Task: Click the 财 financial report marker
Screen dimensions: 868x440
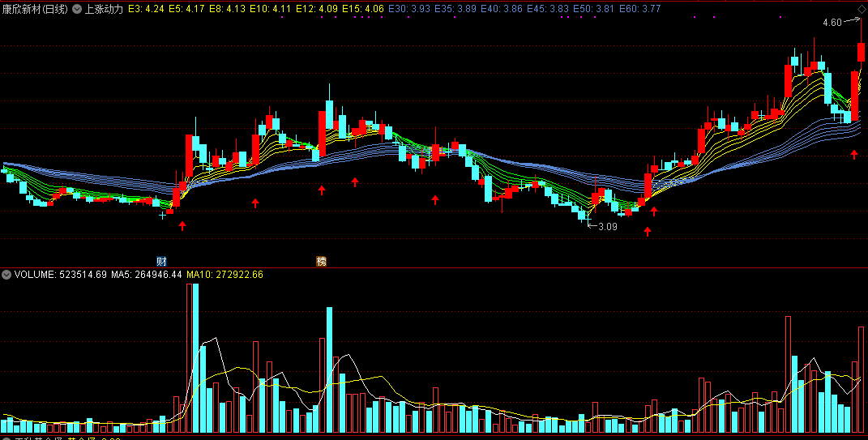Action: point(161,261)
